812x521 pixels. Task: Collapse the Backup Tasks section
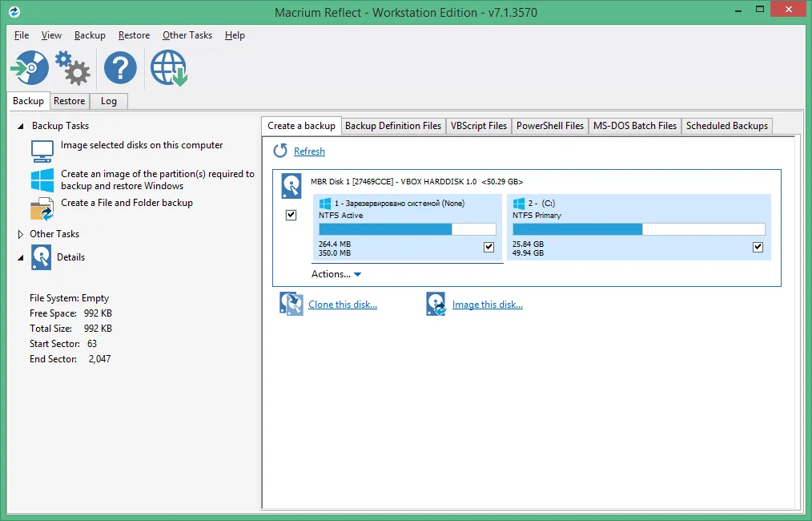click(x=21, y=126)
